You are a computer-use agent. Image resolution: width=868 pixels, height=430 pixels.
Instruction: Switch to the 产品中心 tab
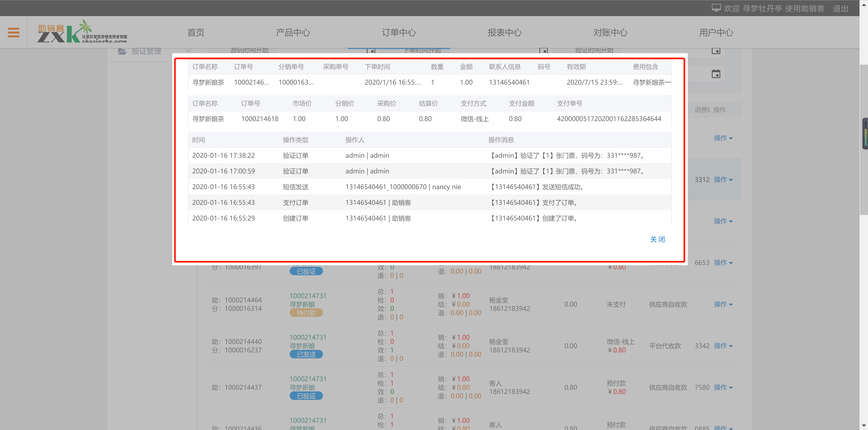pyautogui.click(x=293, y=32)
